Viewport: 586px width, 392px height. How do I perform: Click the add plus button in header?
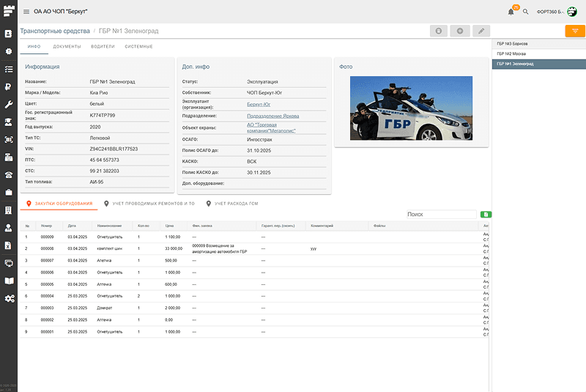pos(459,31)
